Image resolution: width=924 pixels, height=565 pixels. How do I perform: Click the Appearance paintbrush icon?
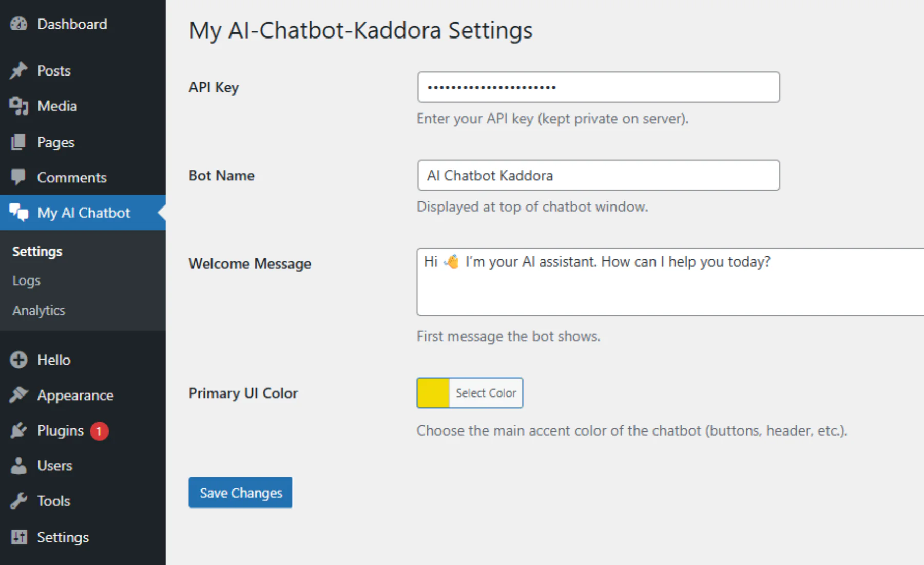(19, 395)
